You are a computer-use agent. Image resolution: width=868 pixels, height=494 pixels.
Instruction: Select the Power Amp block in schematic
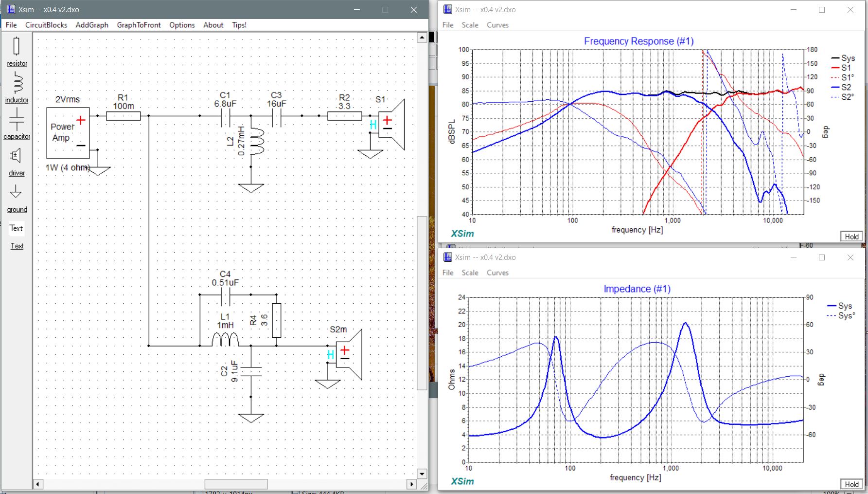(x=68, y=133)
